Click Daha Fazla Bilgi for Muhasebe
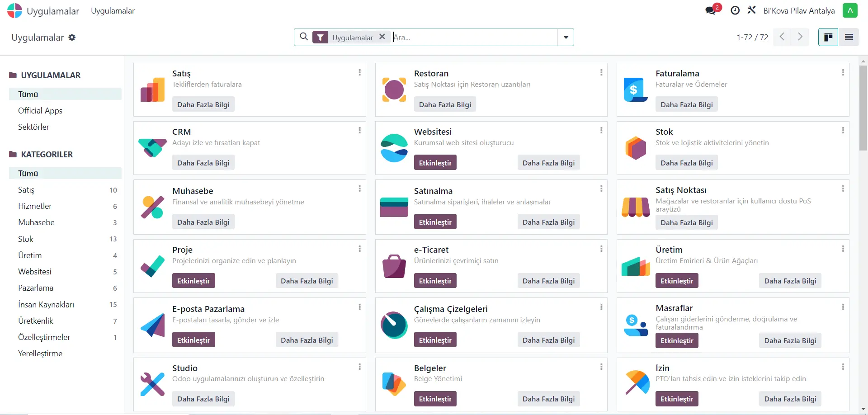Viewport: 868px width, 415px height. [203, 222]
